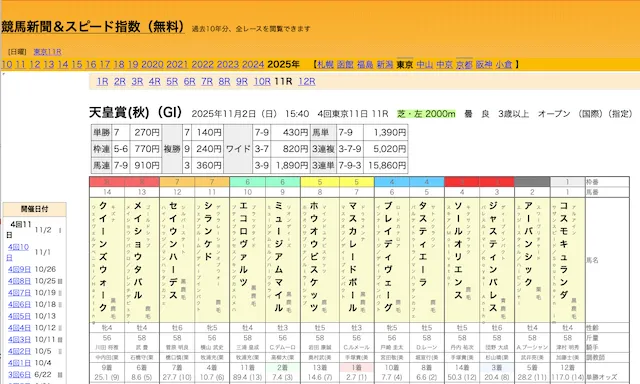Select year 2023 in the year bar

pyautogui.click(x=228, y=64)
